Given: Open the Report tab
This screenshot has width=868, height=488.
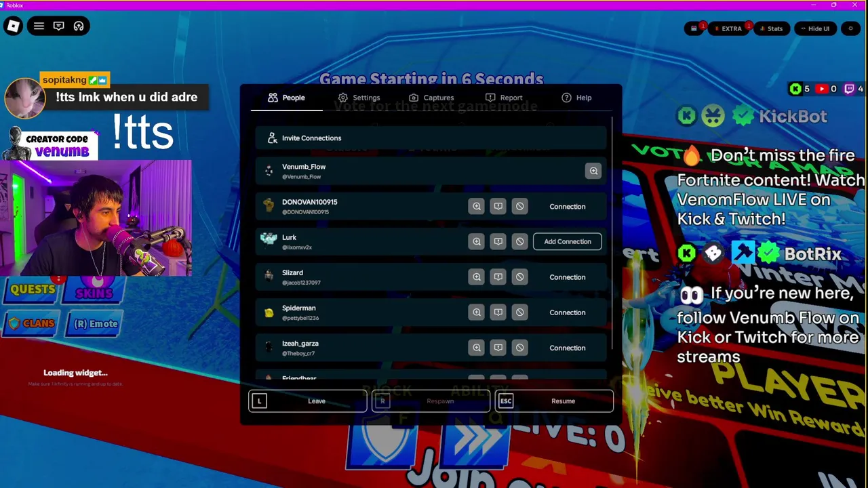Looking at the screenshot, I should click(504, 98).
